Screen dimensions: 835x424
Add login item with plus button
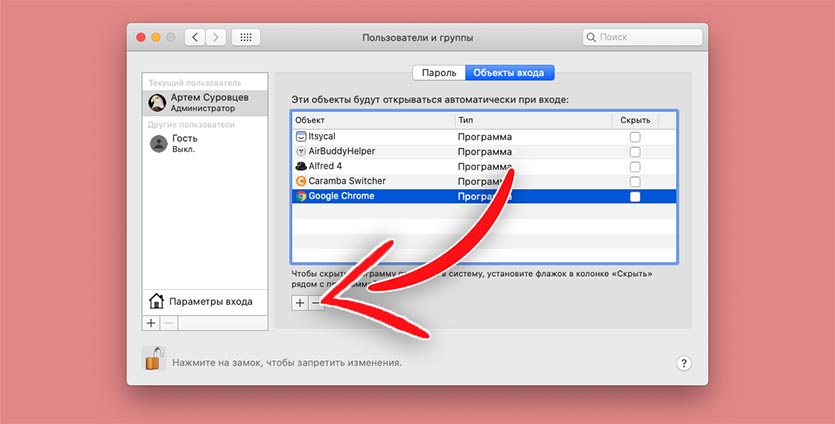pos(300,303)
